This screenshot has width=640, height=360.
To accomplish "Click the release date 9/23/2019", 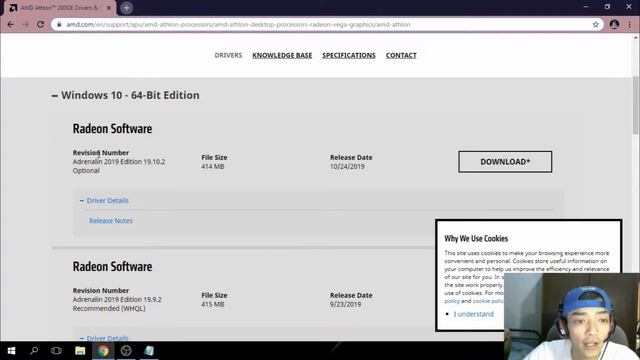I will coord(345,304).
